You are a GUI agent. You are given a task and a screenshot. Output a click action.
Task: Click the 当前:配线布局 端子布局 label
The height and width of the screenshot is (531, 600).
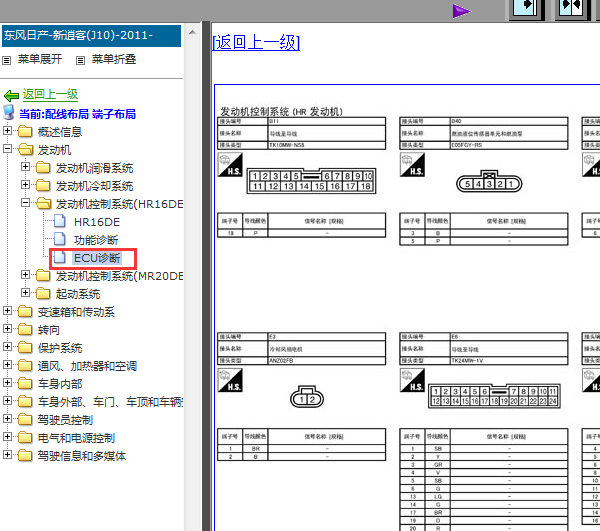77,114
